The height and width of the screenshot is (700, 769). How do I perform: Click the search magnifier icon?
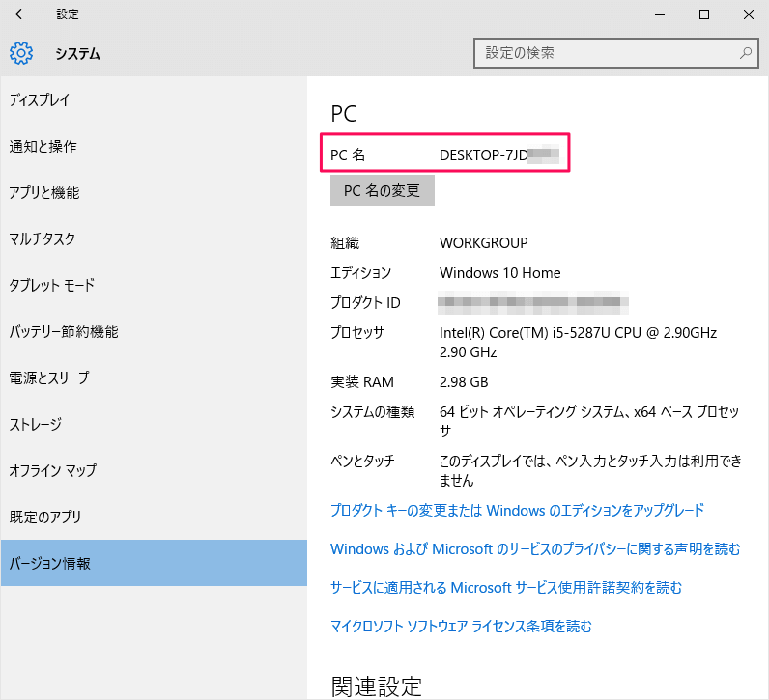point(745,53)
